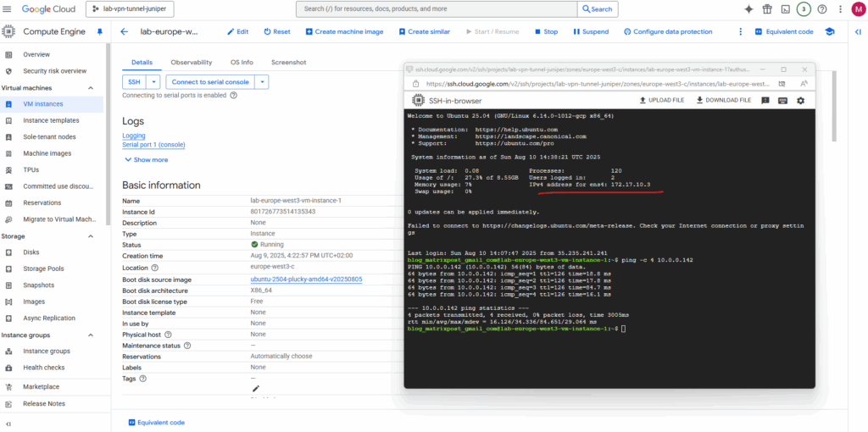Click Configure data protection

click(668, 31)
